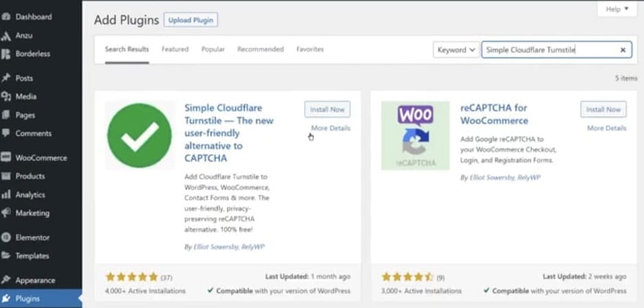View More Details for reCAPTCHA for WooCommerce
The width and height of the screenshot is (644, 308).
[607, 128]
